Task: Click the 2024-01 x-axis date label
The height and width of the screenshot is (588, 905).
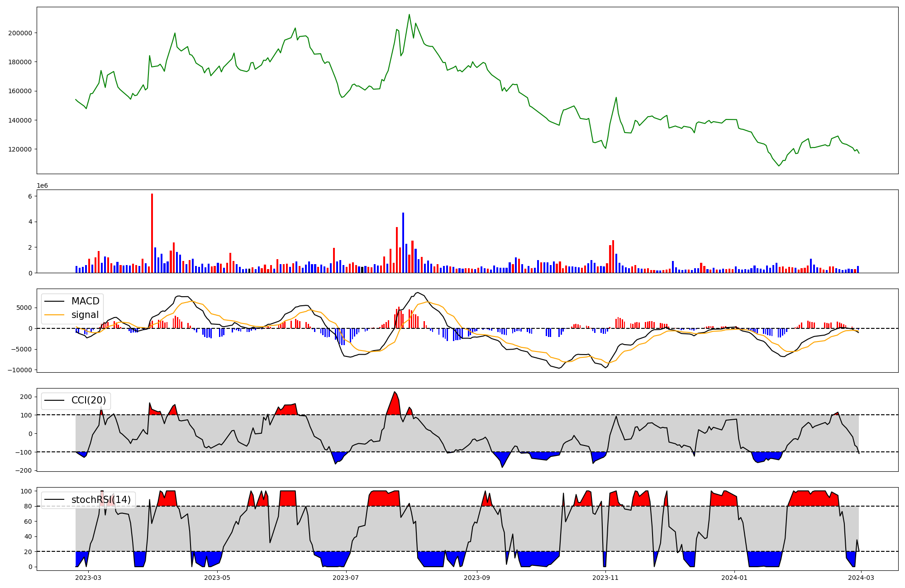Action: click(734, 578)
